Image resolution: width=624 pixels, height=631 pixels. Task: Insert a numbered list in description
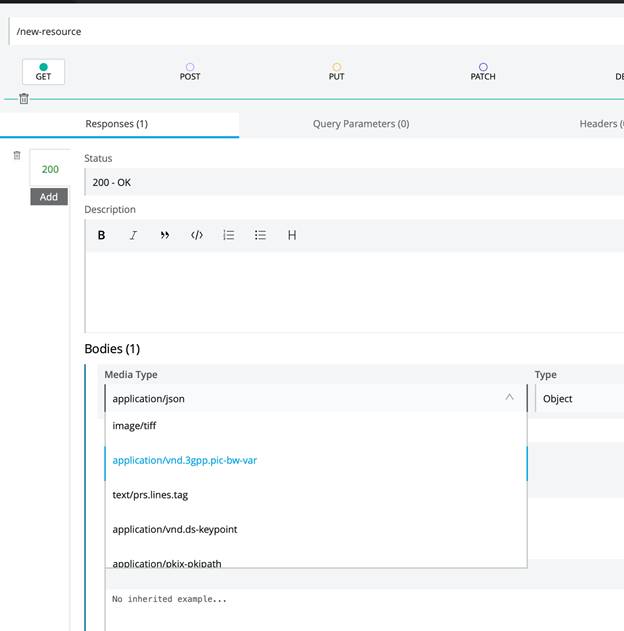coord(229,235)
